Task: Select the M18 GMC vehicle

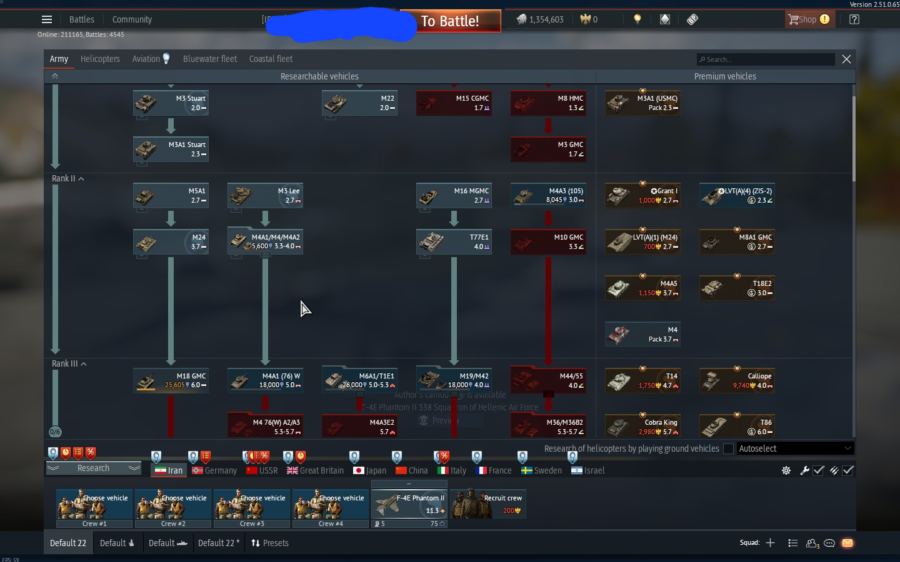Action: coord(171,380)
